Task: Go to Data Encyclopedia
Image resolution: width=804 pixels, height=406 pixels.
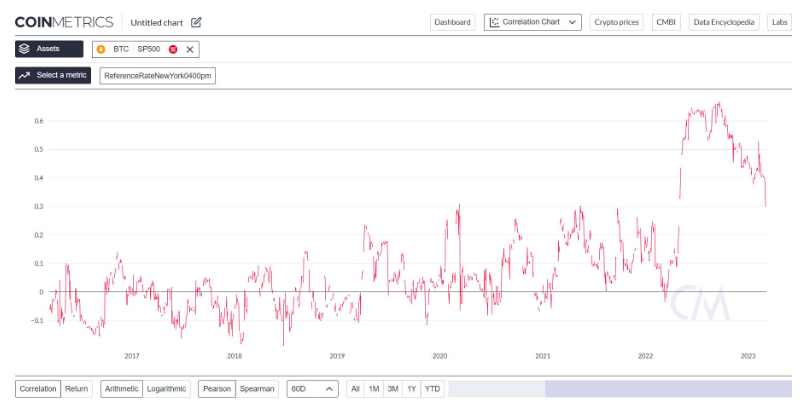Action: pyautogui.click(x=723, y=22)
